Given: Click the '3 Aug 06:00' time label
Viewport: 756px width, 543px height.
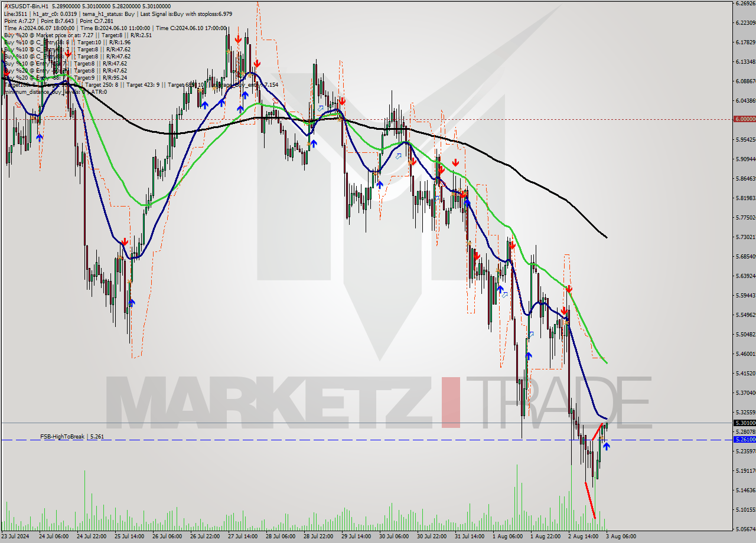Looking at the screenshot, I should pos(621,537).
